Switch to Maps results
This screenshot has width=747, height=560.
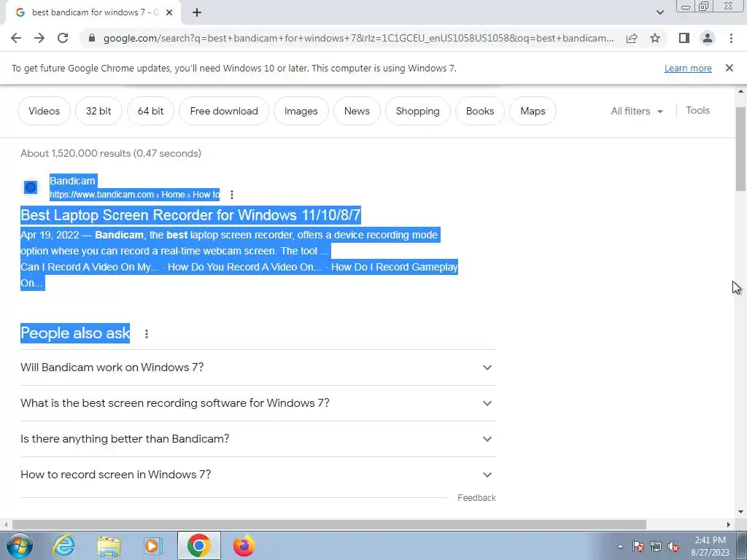coord(533,111)
